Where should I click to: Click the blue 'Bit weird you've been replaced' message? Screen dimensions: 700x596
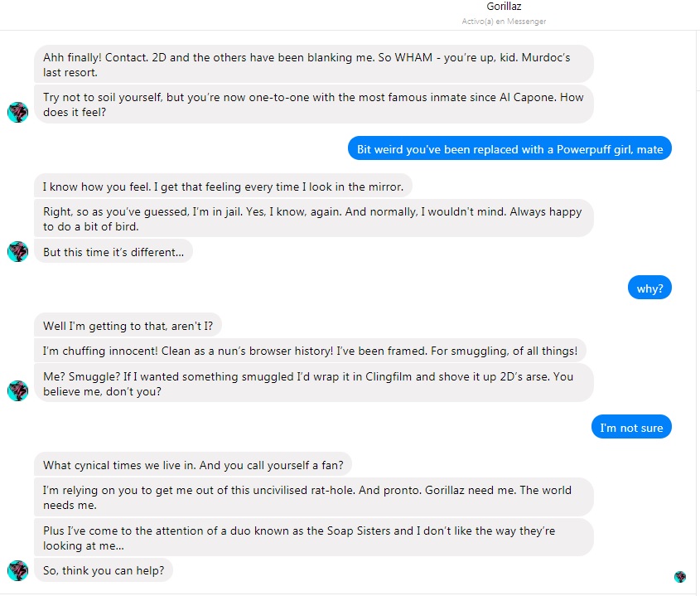509,149
